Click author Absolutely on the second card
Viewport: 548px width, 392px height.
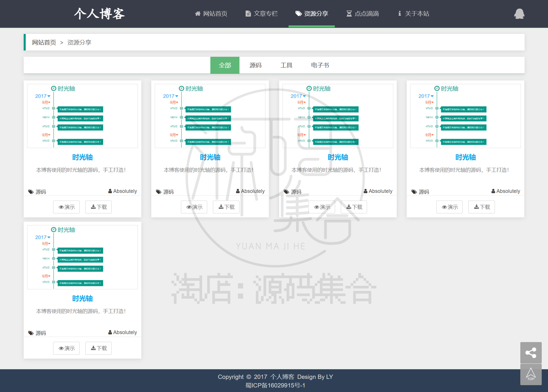[x=250, y=191]
